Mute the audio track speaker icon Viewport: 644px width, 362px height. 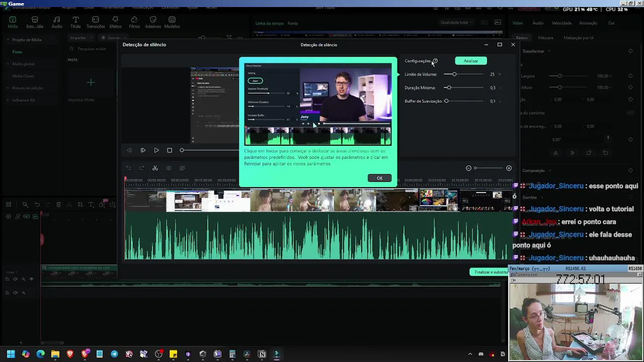point(15,293)
